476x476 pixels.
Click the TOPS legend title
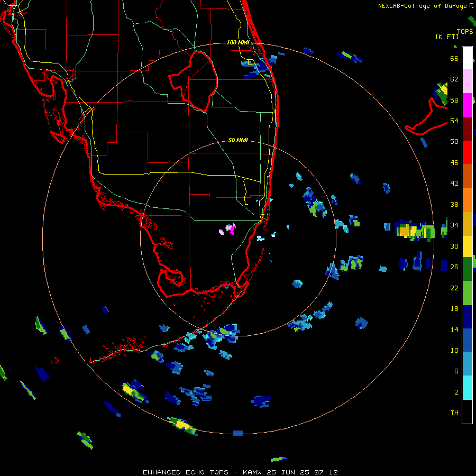point(465,31)
